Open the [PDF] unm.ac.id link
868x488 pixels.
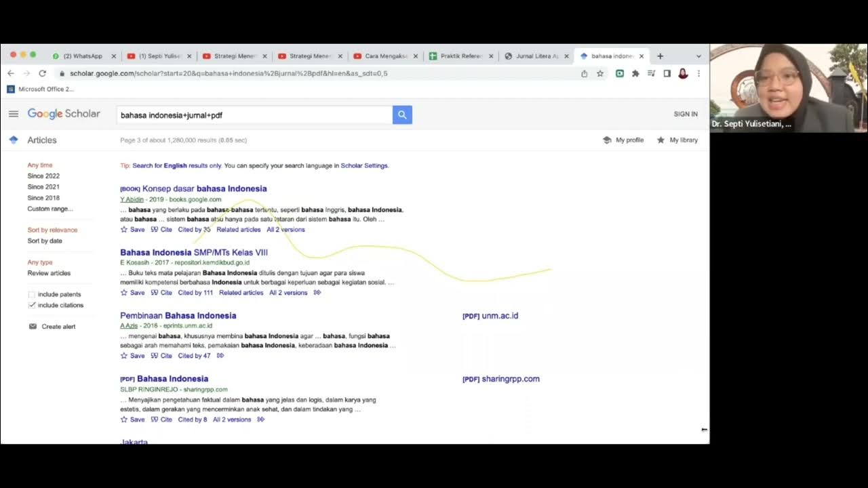(x=490, y=316)
